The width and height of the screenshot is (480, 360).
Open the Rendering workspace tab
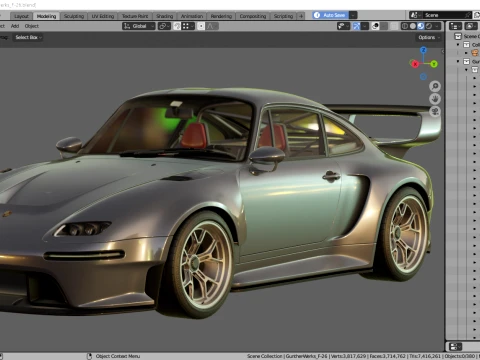point(221,16)
